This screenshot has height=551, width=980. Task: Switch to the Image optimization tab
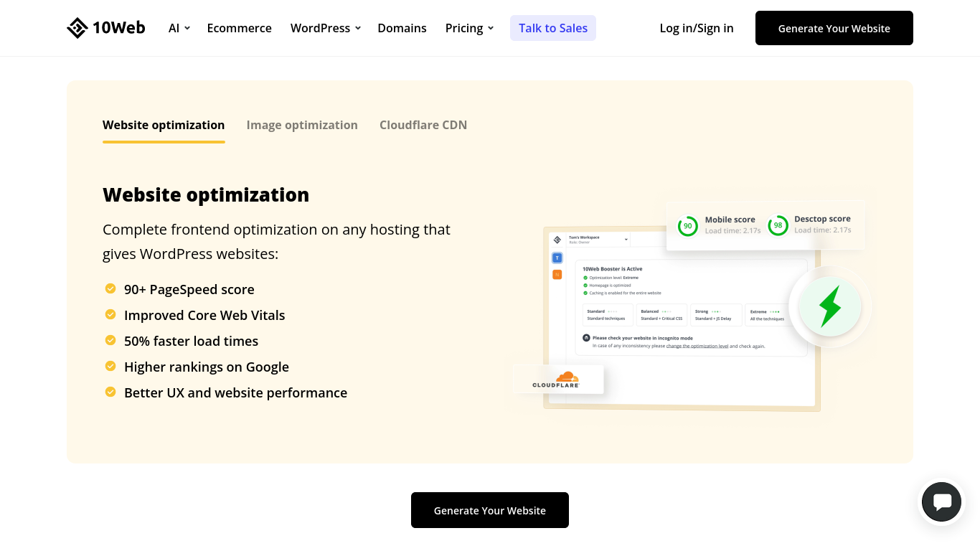tap(302, 125)
